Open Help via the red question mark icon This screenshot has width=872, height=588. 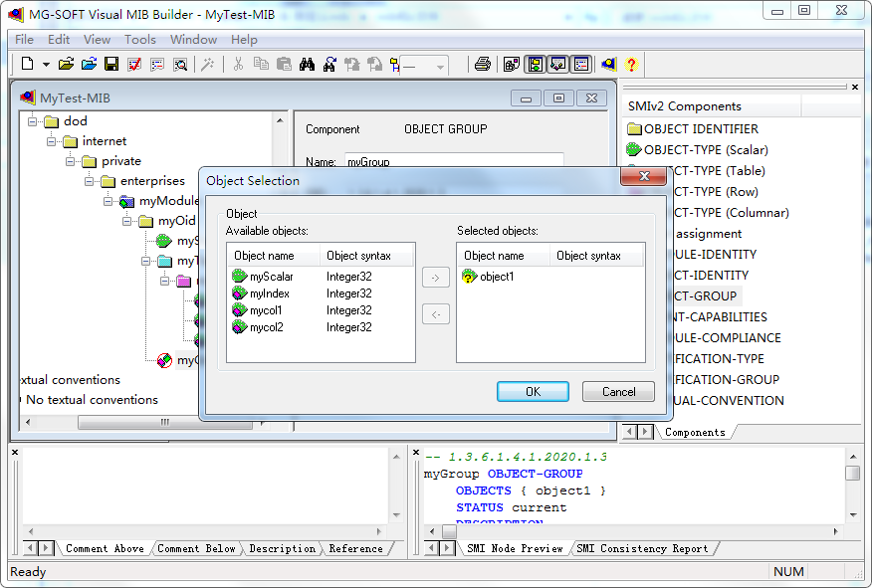tap(630, 63)
